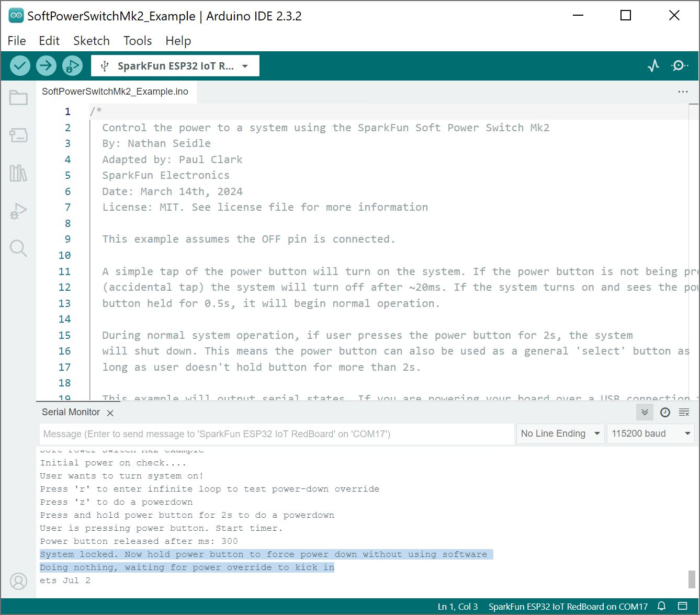
Task: Open the Tools menu
Action: pyautogui.click(x=137, y=41)
